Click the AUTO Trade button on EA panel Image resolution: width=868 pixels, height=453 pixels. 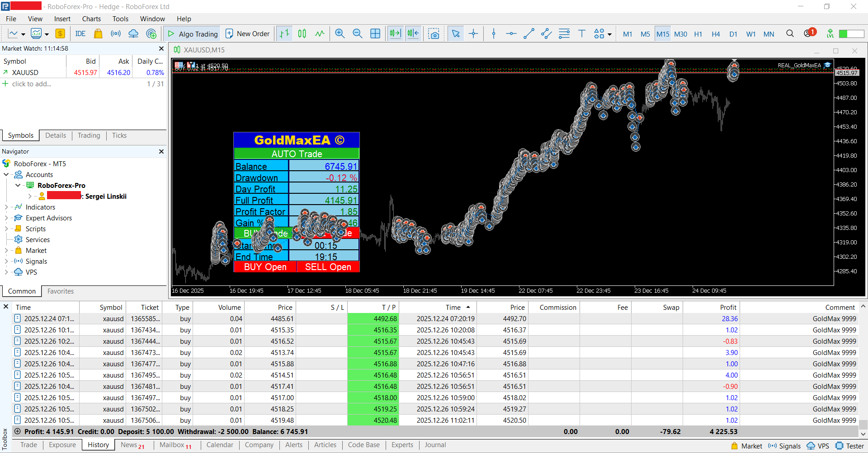pyautogui.click(x=297, y=154)
